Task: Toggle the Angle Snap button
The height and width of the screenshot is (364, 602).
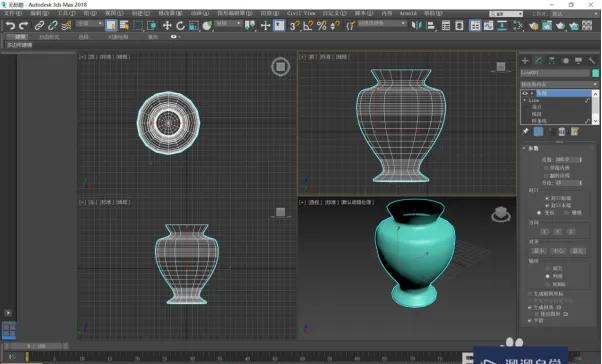Action: tap(308, 26)
